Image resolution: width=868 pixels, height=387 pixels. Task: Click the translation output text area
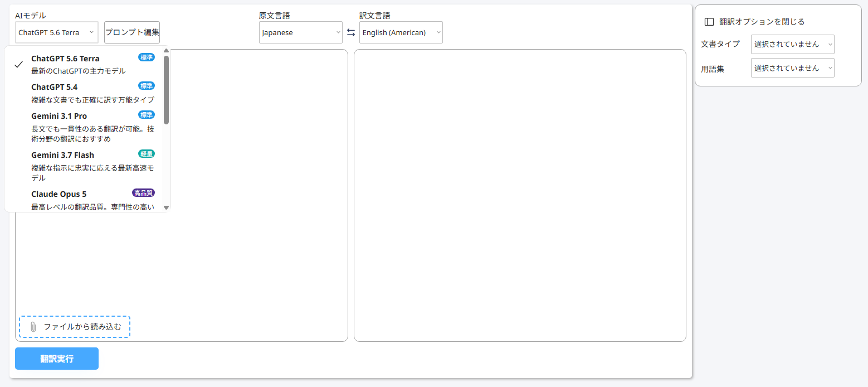(x=520, y=195)
